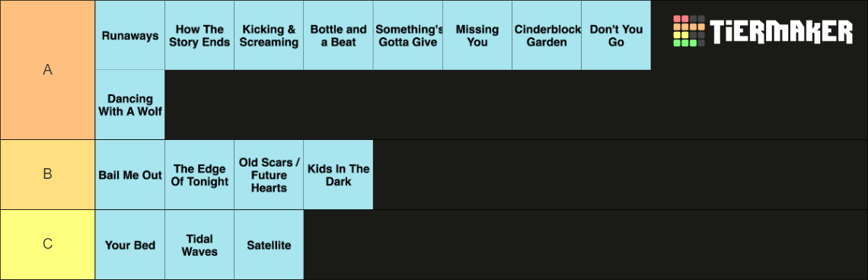Click the Missing You tile
Screen dimensions: 868x280
(x=477, y=35)
